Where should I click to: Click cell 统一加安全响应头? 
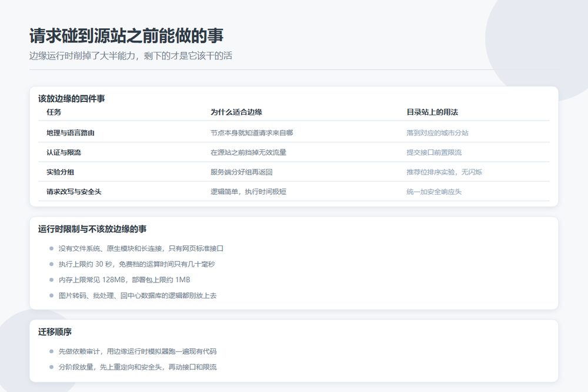click(434, 191)
